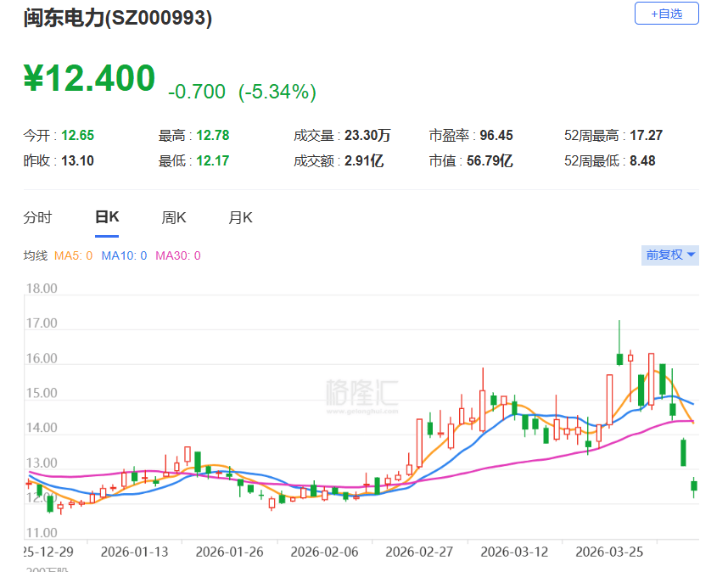Click the current price ¥12.400
This screenshot has height=572, width=728.
pos(91,78)
